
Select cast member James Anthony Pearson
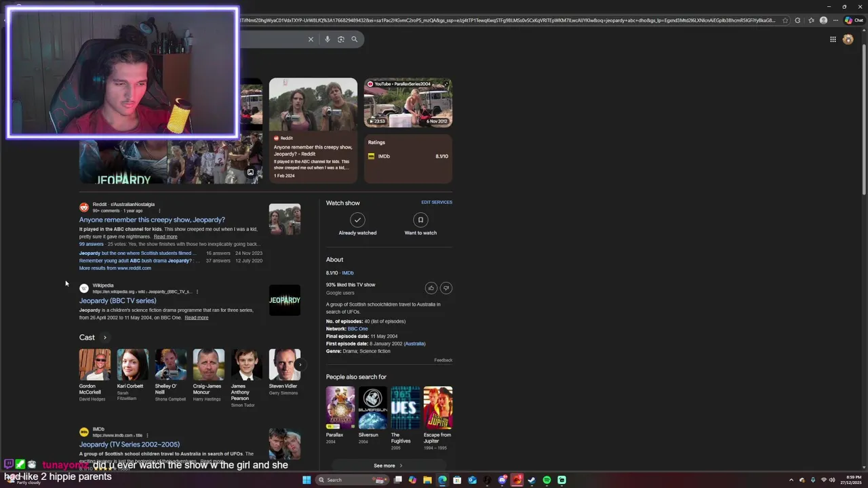(x=246, y=377)
